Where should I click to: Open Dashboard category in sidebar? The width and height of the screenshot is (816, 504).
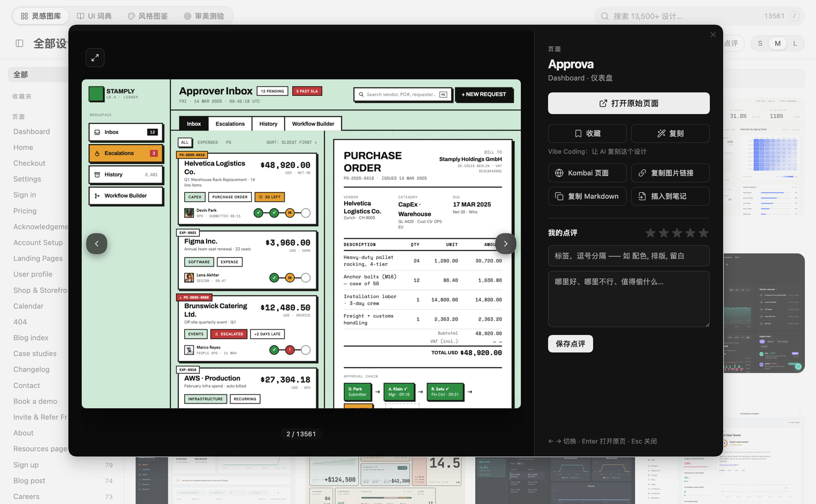click(32, 131)
